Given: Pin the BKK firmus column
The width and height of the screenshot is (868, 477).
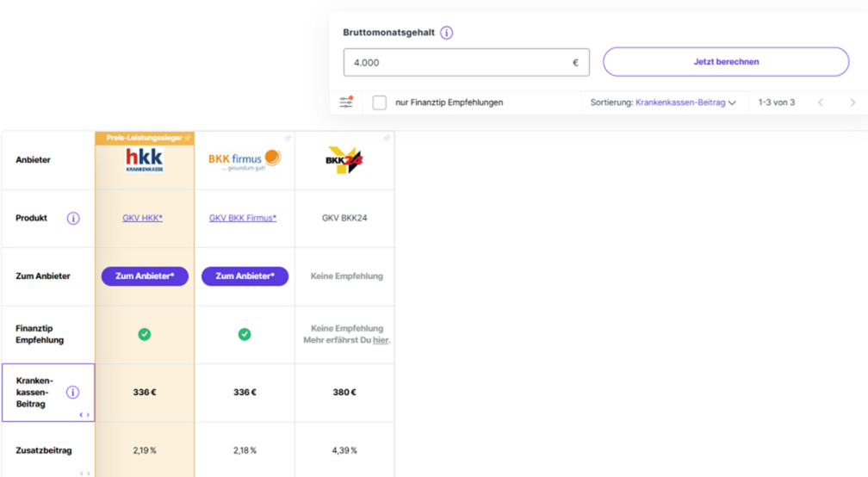Looking at the screenshot, I should click(x=288, y=138).
